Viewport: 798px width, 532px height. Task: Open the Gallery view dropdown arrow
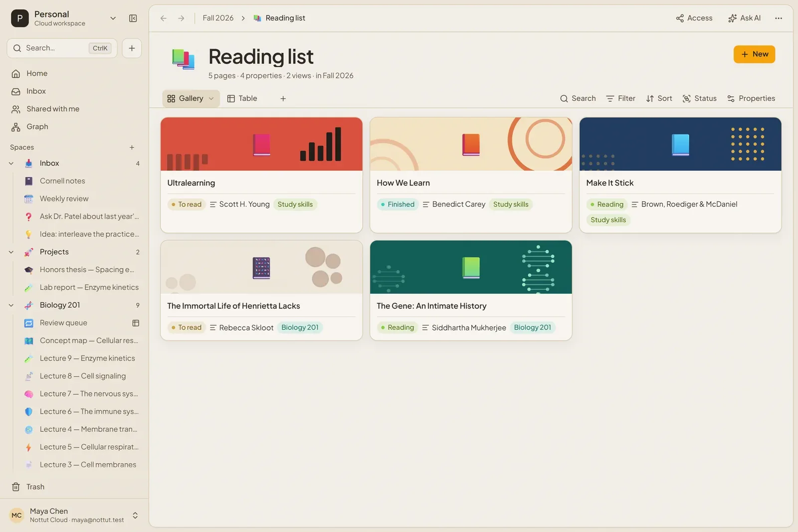tap(211, 99)
